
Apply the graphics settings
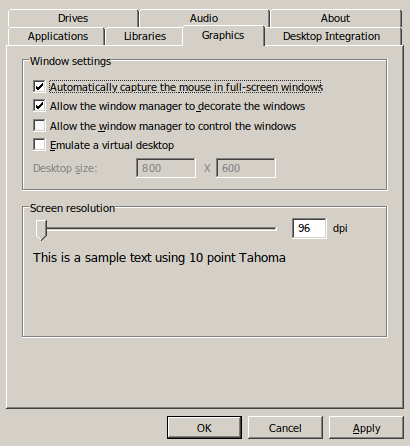click(366, 428)
